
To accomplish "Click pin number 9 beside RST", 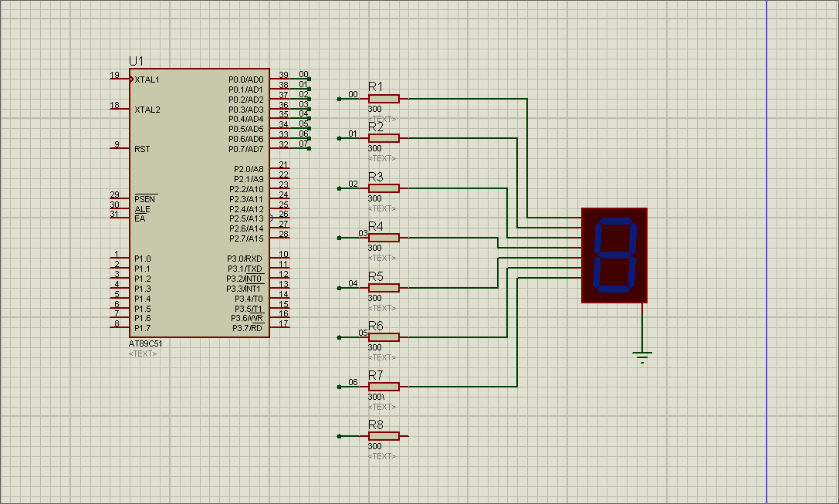I will (x=117, y=144).
